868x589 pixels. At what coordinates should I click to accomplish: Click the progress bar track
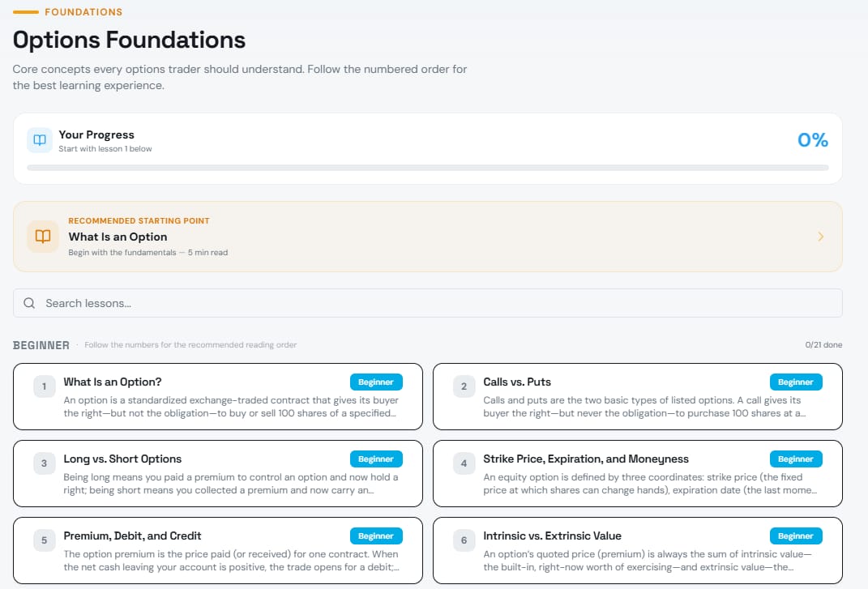point(427,168)
